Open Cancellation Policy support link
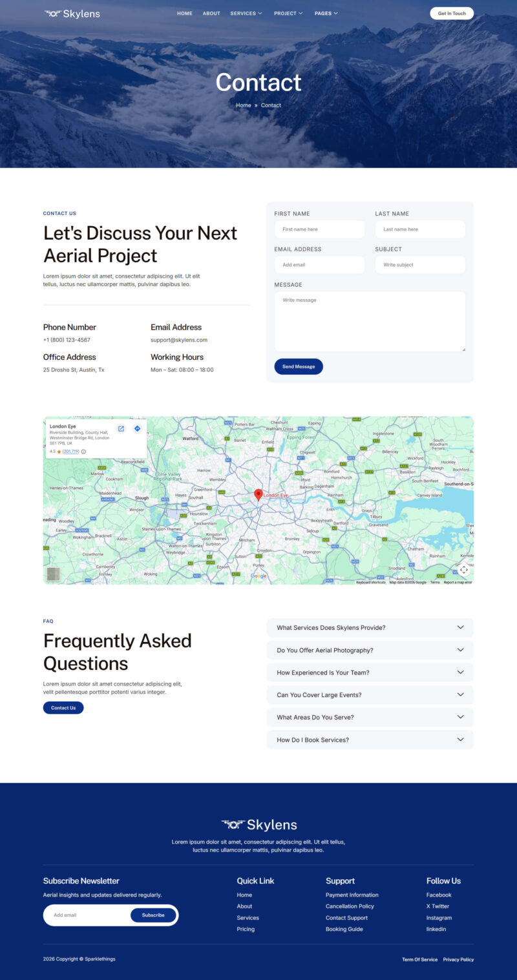This screenshot has width=517, height=980. pyautogui.click(x=350, y=906)
